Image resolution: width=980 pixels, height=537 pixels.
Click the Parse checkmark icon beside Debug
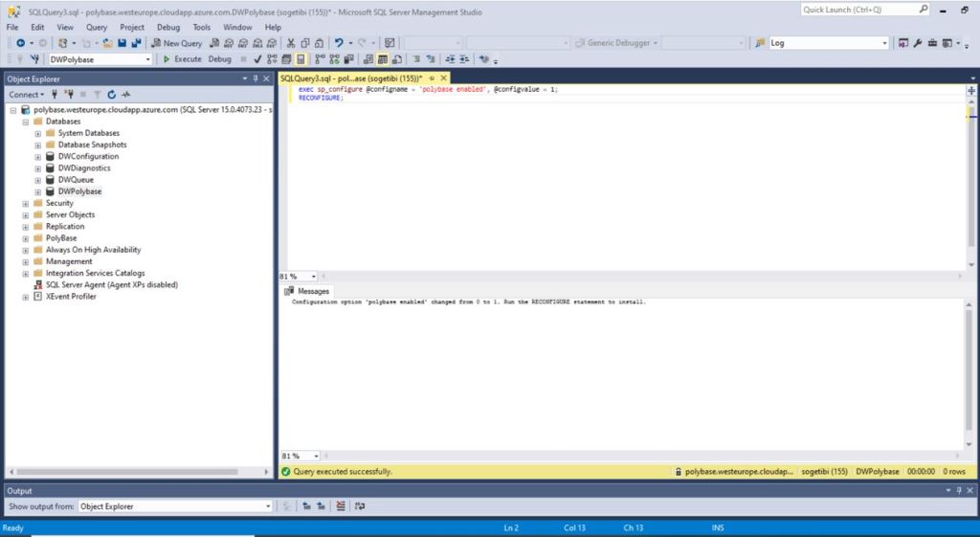pyautogui.click(x=257, y=59)
